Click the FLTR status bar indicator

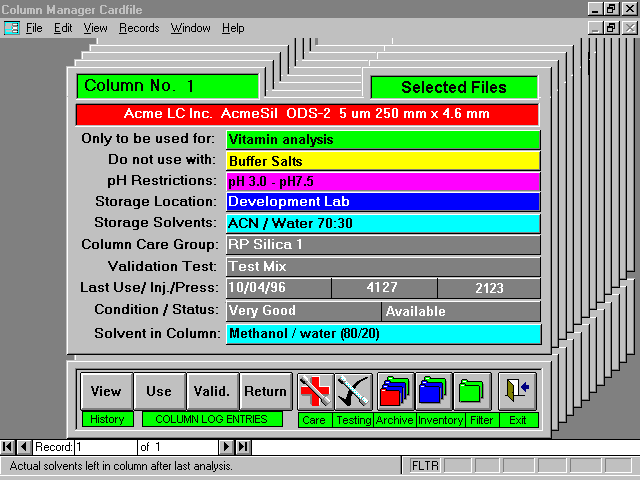pos(425,466)
